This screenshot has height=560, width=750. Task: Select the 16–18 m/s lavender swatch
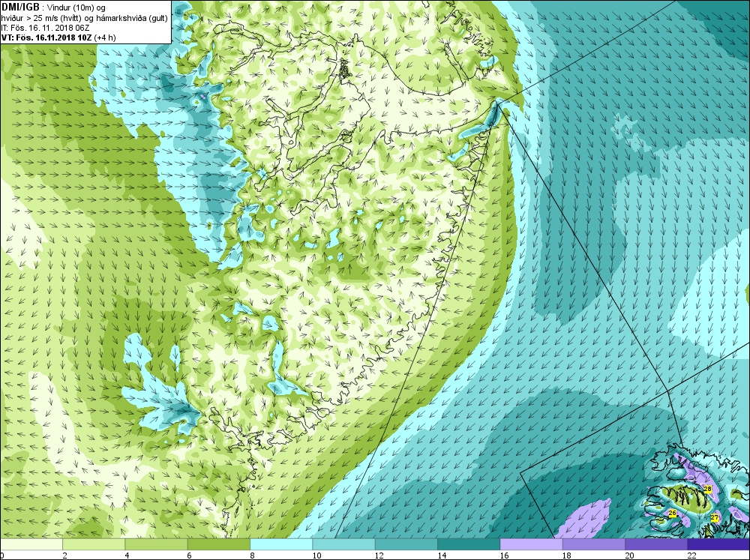(x=531, y=544)
